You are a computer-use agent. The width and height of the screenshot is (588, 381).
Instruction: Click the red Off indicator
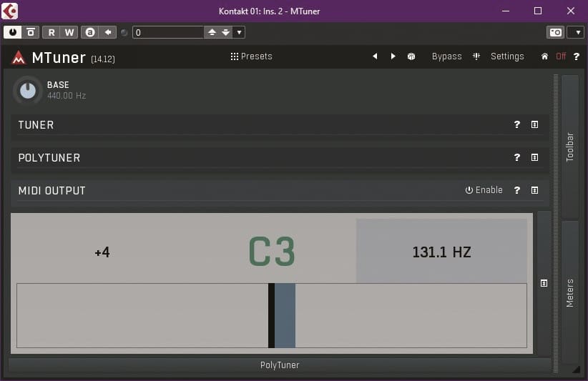pyautogui.click(x=561, y=56)
